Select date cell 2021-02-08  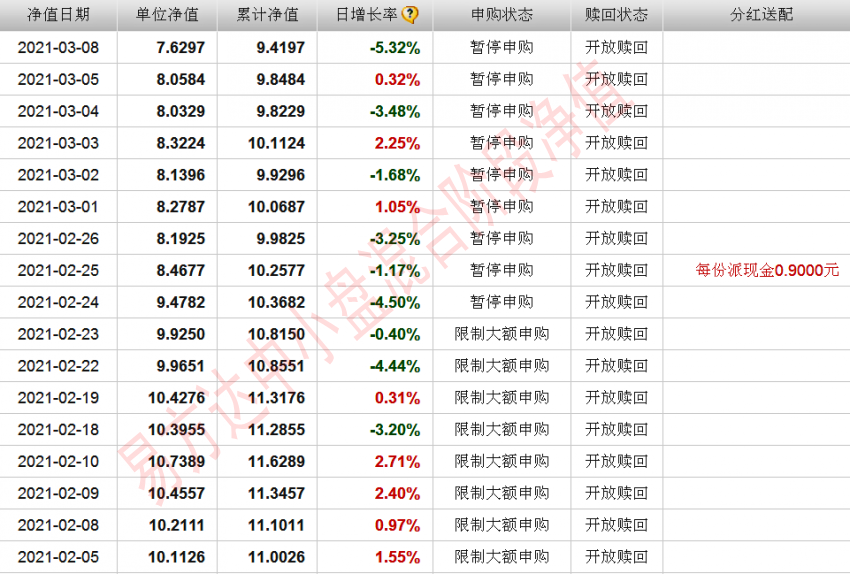tap(59, 525)
